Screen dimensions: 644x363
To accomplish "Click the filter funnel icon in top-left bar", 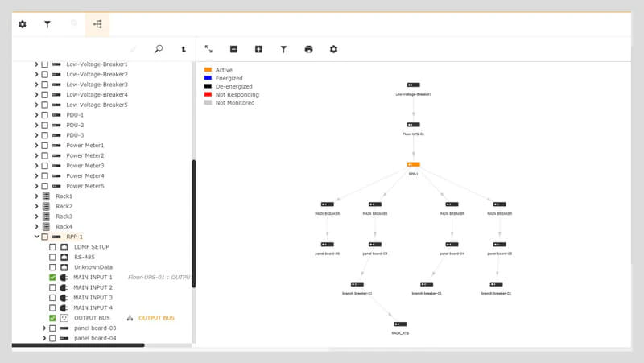I will 47,24.
